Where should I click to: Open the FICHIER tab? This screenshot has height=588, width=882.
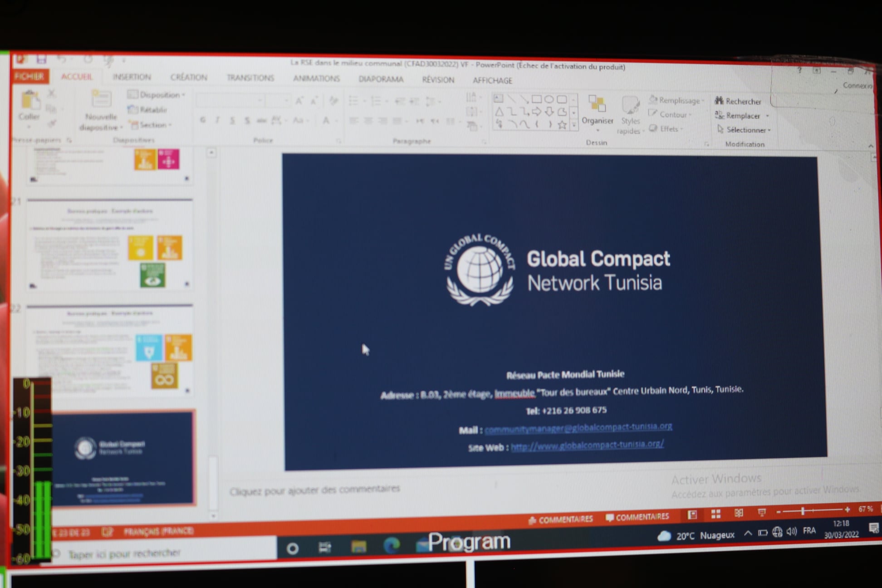pyautogui.click(x=29, y=76)
